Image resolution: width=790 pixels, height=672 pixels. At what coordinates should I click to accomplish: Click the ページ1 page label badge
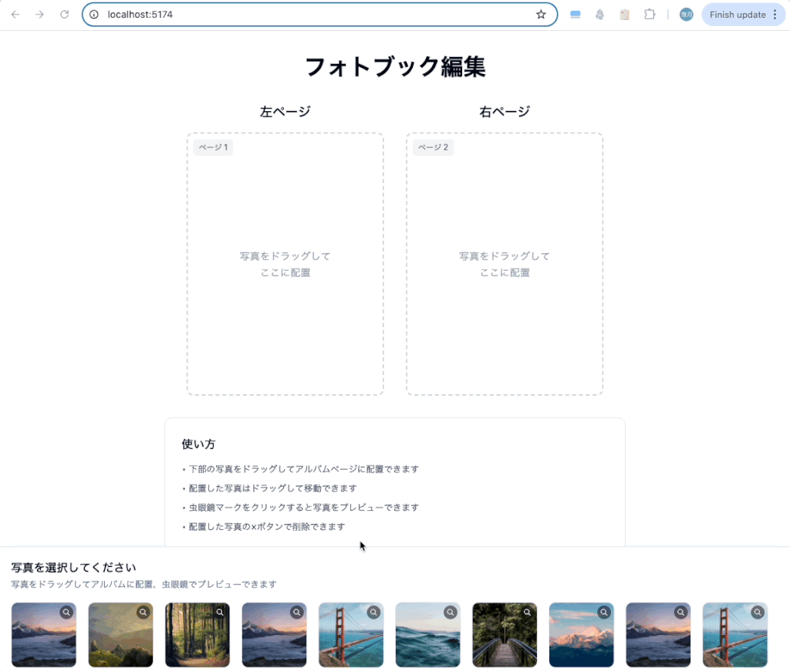[x=212, y=147]
